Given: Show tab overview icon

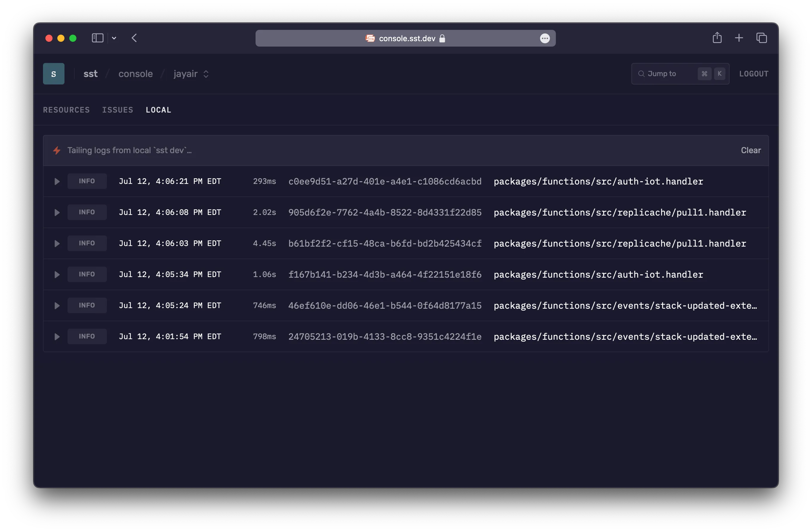Looking at the screenshot, I should click(x=762, y=38).
